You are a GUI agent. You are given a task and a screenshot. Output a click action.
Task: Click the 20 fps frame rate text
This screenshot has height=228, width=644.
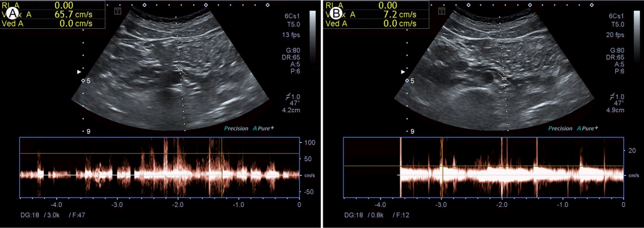click(616, 35)
